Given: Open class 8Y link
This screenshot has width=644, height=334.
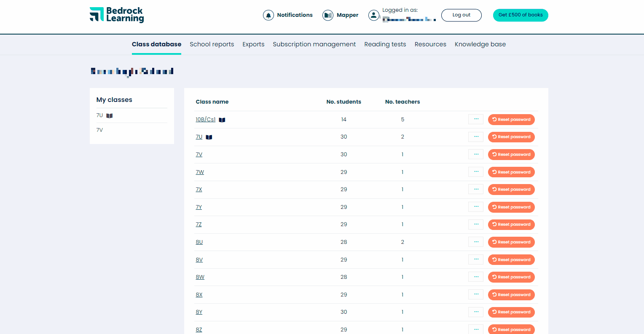Looking at the screenshot, I should pyautogui.click(x=199, y=312).
